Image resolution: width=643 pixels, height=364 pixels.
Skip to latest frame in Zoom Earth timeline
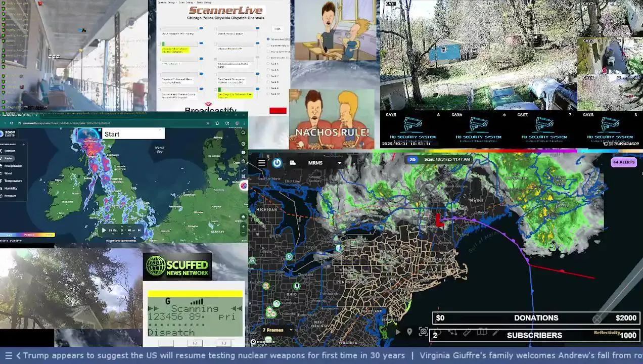pyautogui.click(x=139, y=230)
